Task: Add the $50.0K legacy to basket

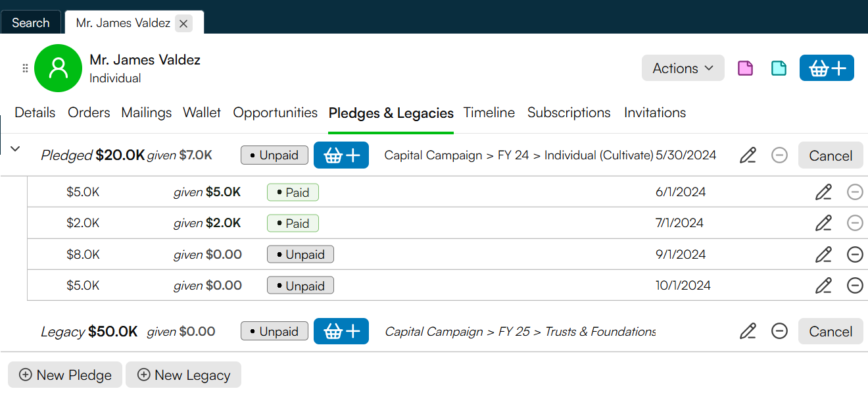Action: point(341,331)
